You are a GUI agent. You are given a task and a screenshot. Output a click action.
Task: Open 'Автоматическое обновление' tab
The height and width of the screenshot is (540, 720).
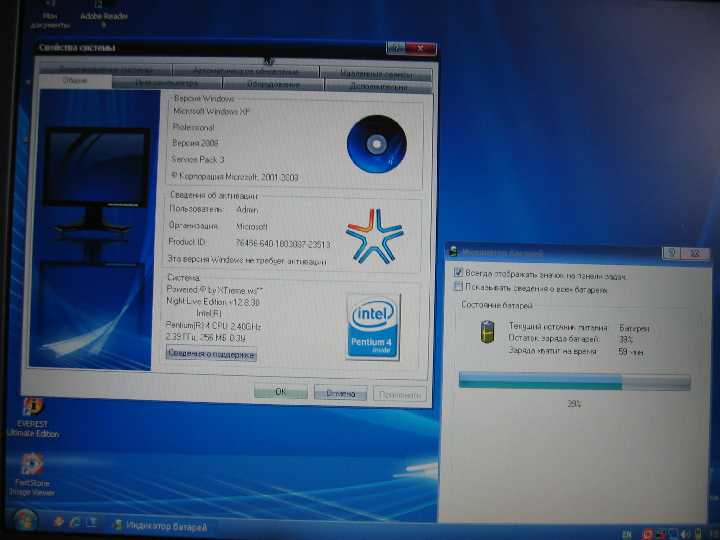click(246, 71)
